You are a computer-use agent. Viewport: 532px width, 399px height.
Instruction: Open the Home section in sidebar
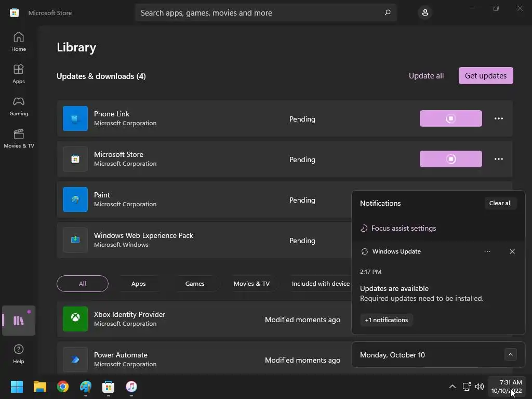(19, 42)
